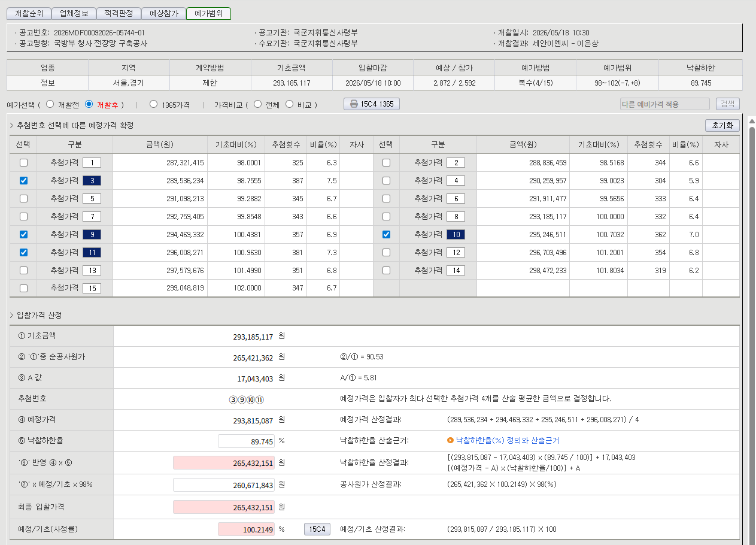Click the 예가방법 value 복수(4/15)
Screen dimensions: 756x545
pos(535,83)
